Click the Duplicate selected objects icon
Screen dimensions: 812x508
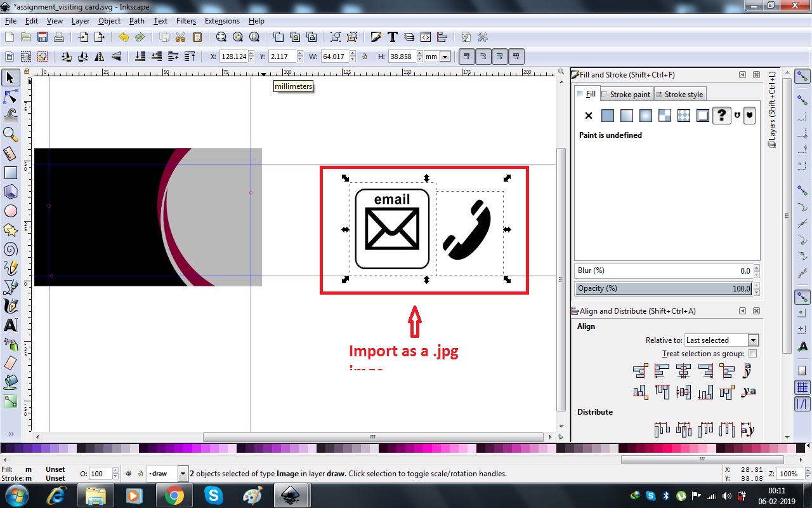click(278, 37)
